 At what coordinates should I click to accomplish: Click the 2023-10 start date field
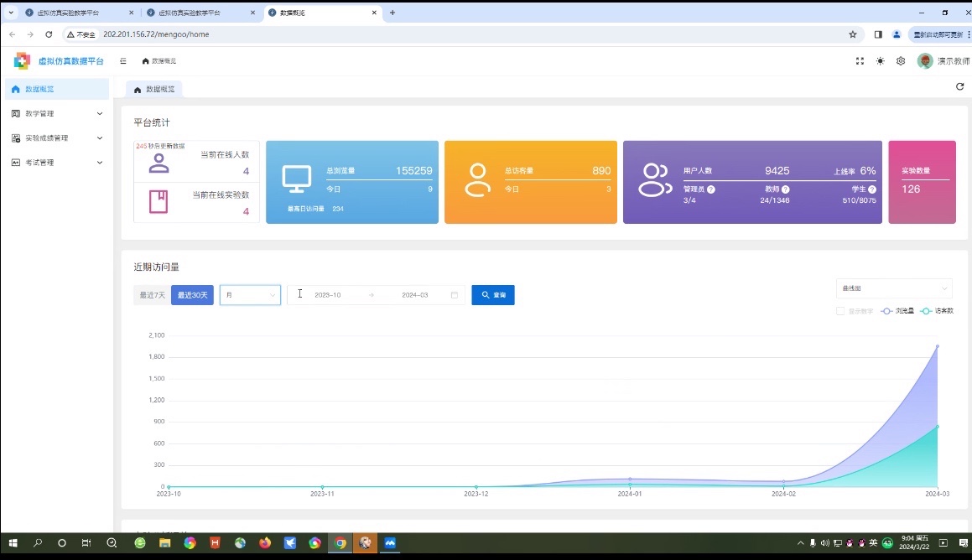[x=327, y=295]
